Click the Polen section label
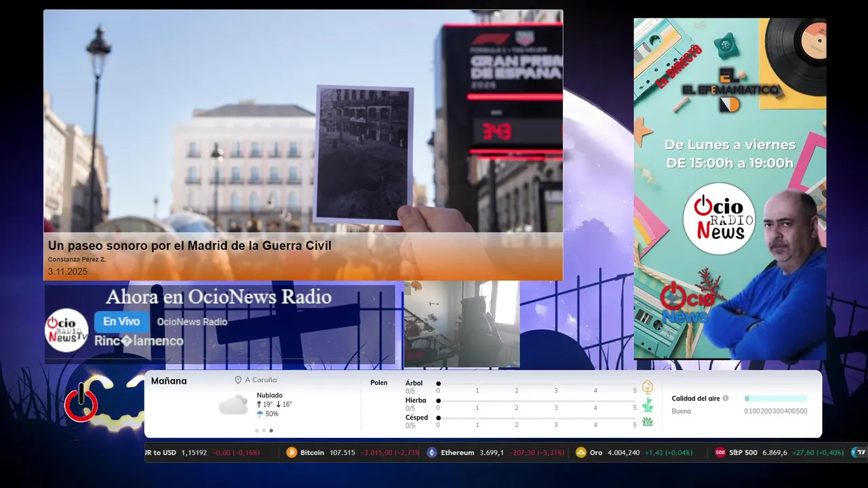The image size is (868, 488). (x=379, y=383)
